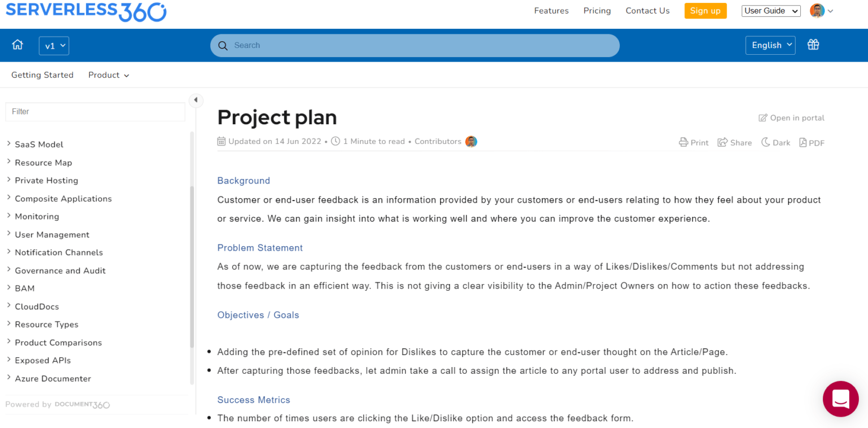The height and width of the screenshot is (428, 868).
Task: Expand the Monitoring section in sidebar
Action: (x=37, y=216)
